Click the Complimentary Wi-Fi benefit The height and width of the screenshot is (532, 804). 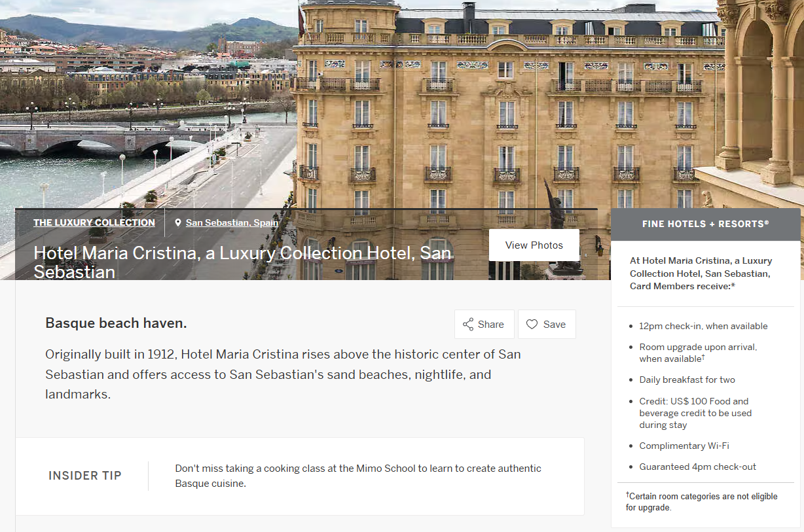684,446
